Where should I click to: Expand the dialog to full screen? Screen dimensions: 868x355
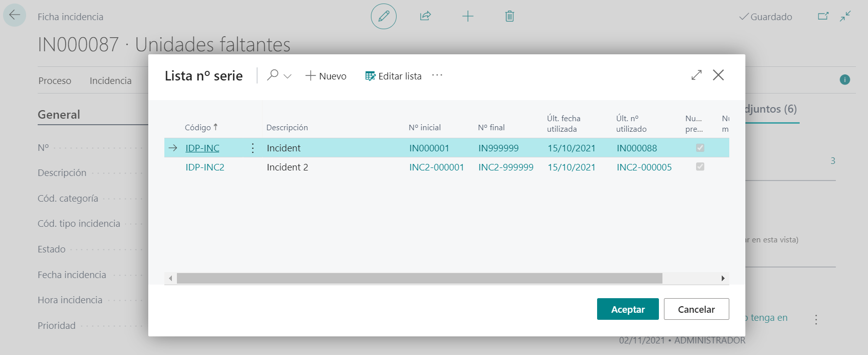[696, 75]
